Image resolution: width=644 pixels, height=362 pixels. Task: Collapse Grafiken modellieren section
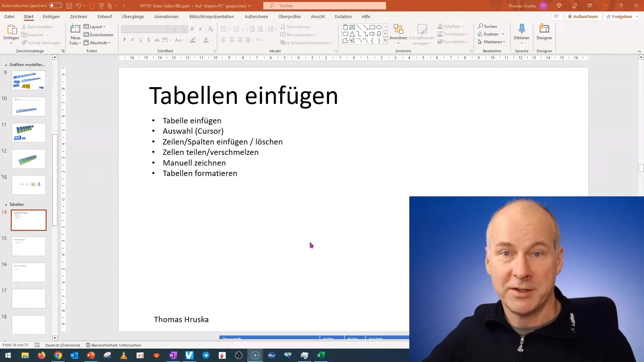[5, 65]
